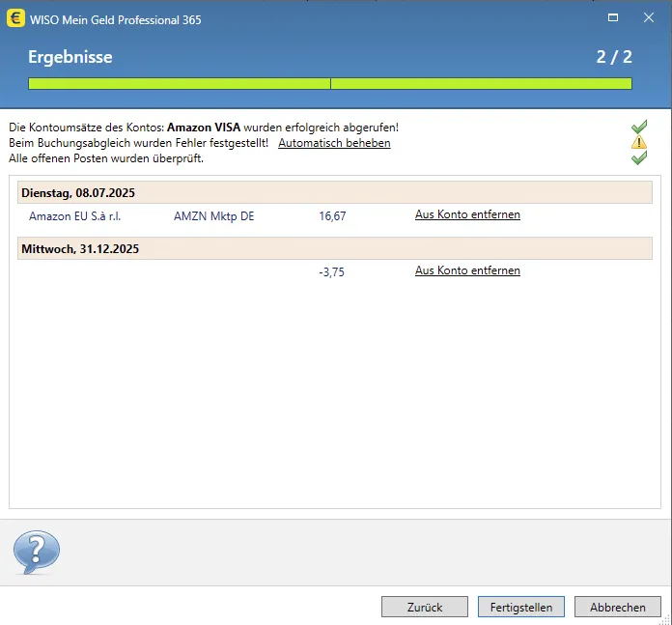Select the Dienstag, 08.07.2025 date header

coord(77,193)
